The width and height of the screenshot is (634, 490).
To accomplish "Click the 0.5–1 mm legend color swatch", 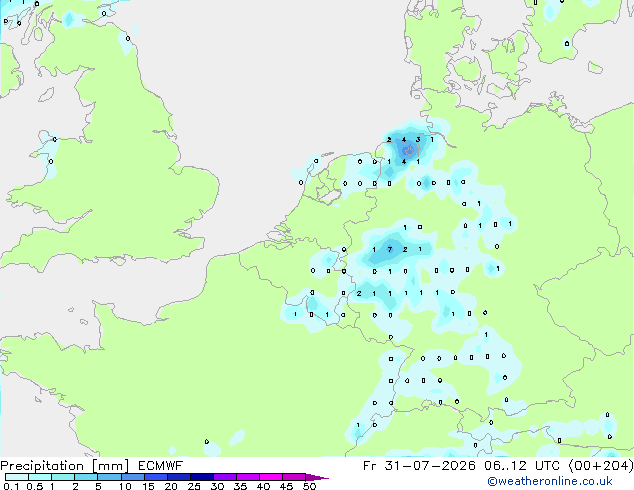I will pyautogui.click(x=40, y=477).
